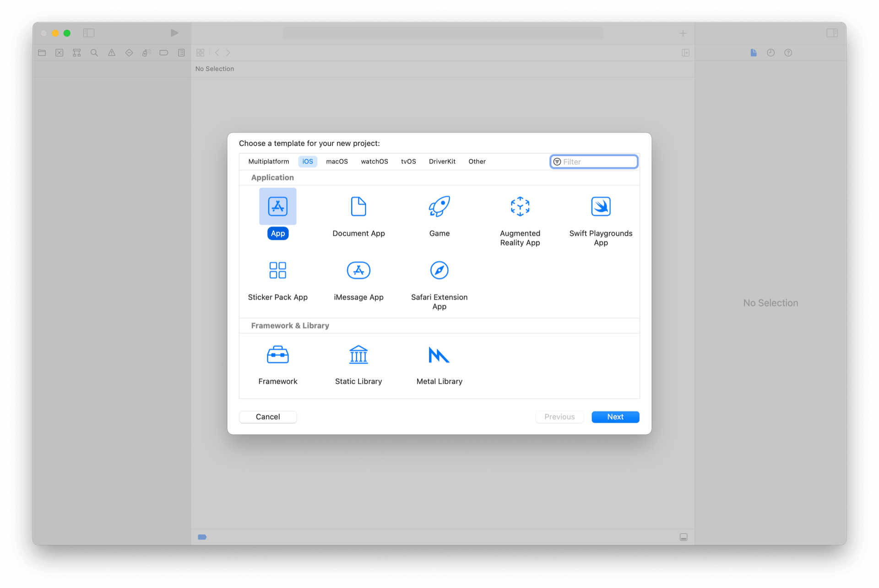Toggle the bottom debug area
The width and height of the screenshot is (879, 588).
tap(683, 537)
